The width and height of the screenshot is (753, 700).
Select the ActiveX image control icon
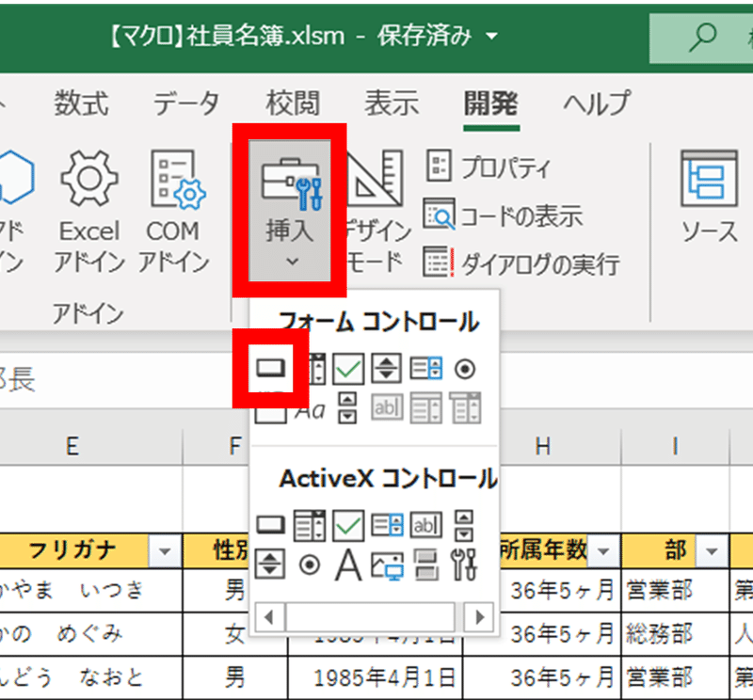coord(387,565)
